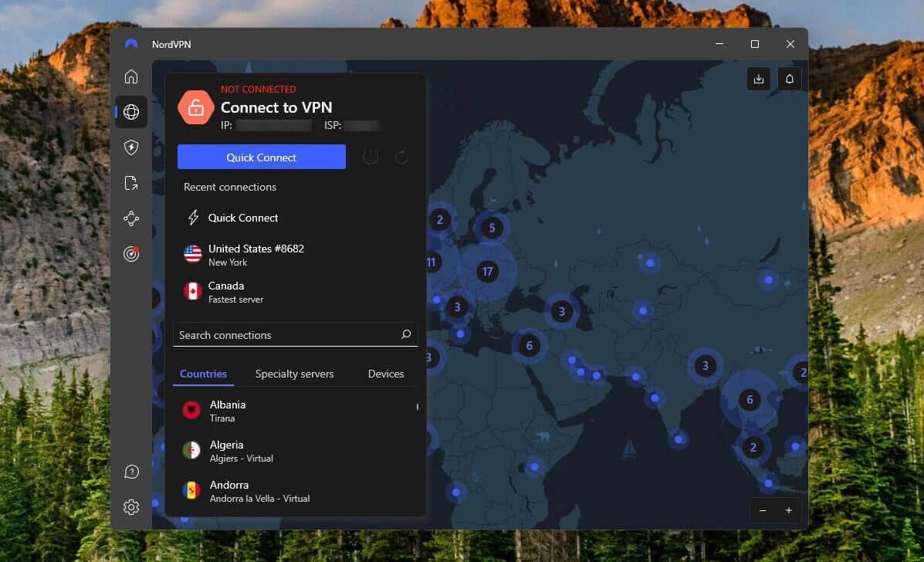
Task: Click the Canada flag icon
Action: 193,291
